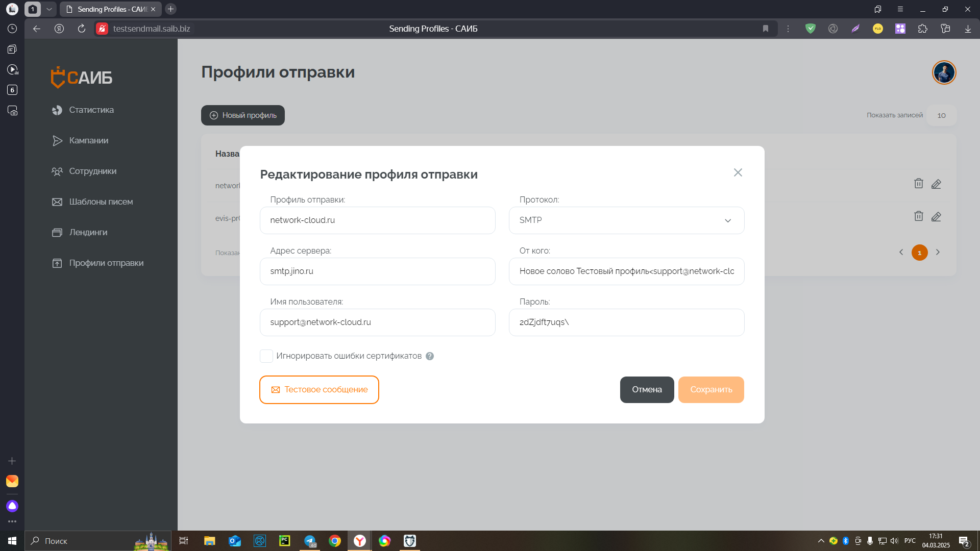Expand the Протокол SMTP dropdown
Image resolution: width=980 pixels, height=551 pixels.
click(x=626, y=220)
